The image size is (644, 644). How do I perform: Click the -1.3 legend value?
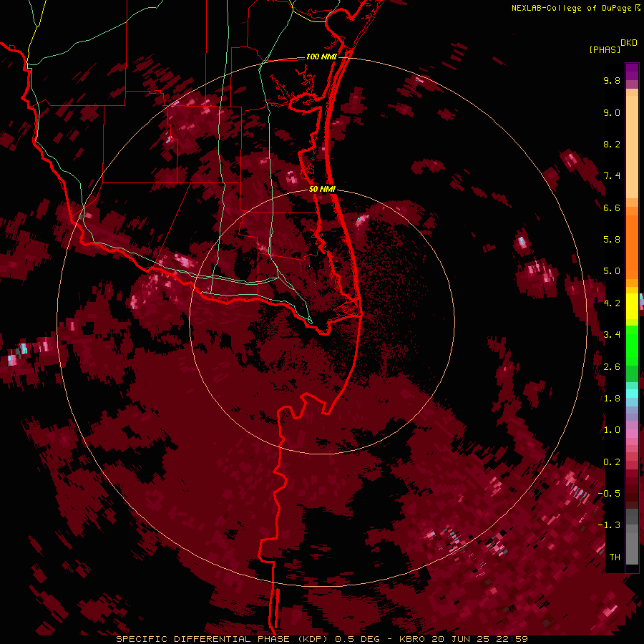(x=609, y=525)
